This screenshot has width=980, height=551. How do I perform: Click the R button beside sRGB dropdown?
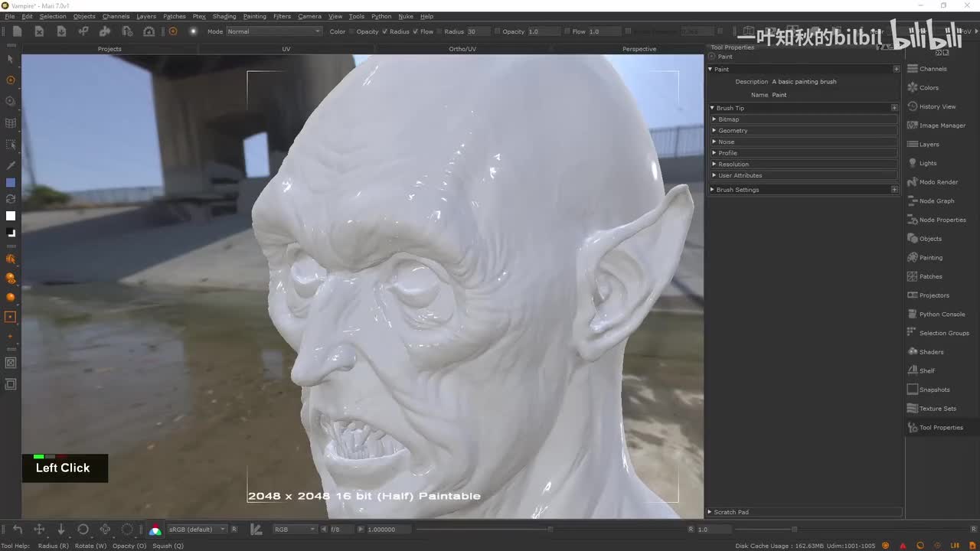234,529
